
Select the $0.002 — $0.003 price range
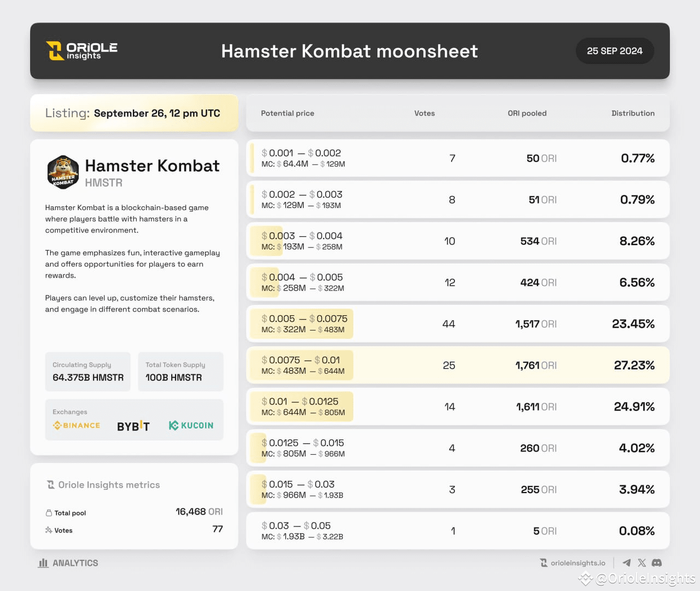pyautogui.click(x=302, y=195)
